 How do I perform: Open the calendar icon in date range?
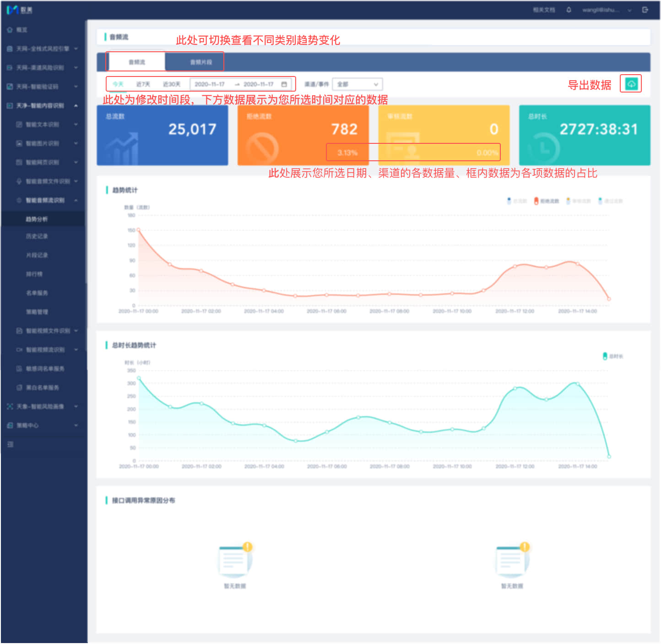(284, 84)
